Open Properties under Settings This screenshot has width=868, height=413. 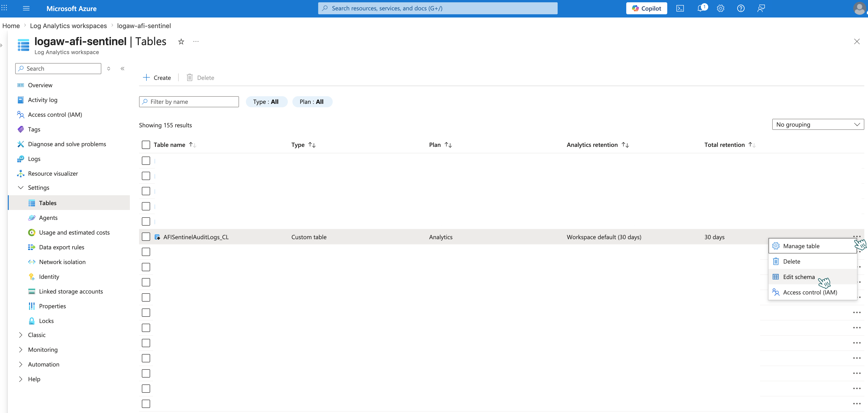pyautogui.click(x=52, y=306)
